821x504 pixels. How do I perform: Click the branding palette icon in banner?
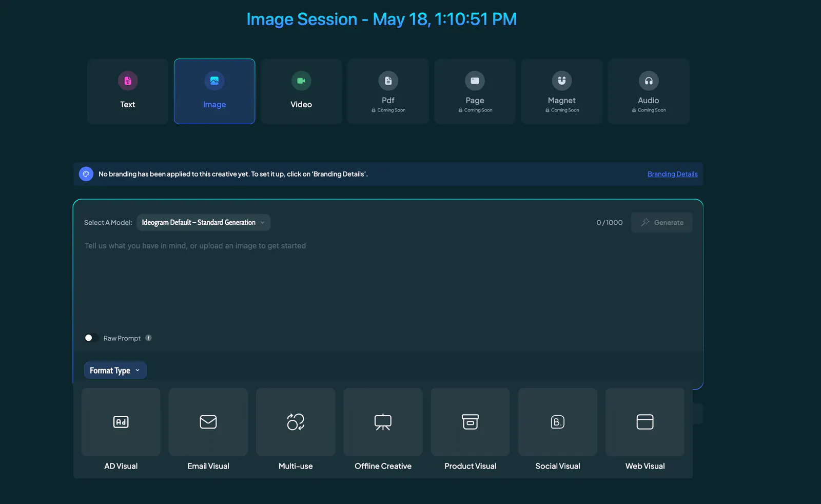(86, 174)
